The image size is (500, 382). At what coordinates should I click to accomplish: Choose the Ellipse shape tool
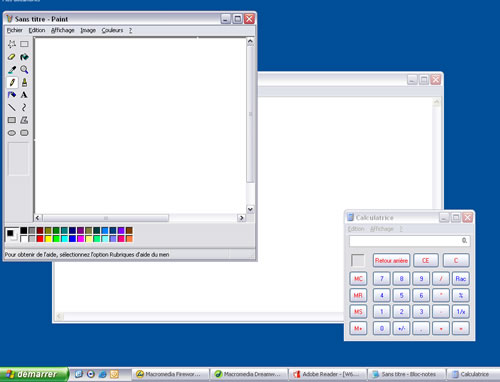pos(12,133)
